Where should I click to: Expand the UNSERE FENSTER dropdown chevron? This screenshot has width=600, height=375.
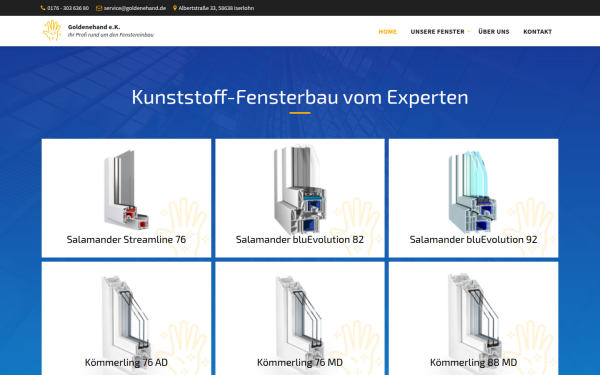point(469,31)
